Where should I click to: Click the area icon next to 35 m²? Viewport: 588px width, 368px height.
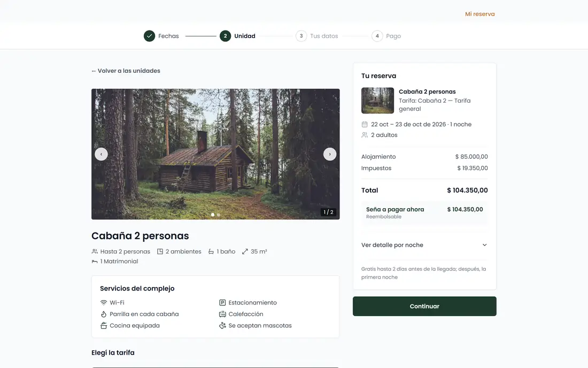click(245, 252)
